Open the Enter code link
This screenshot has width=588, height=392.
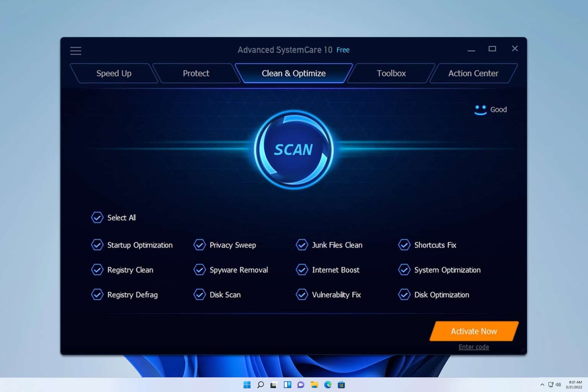(x=474, y=347)
